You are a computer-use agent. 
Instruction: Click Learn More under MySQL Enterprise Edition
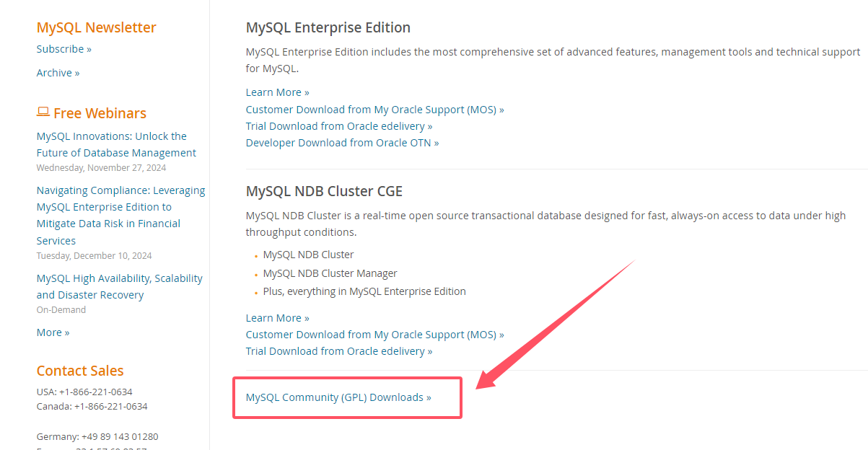coord(278,92)
